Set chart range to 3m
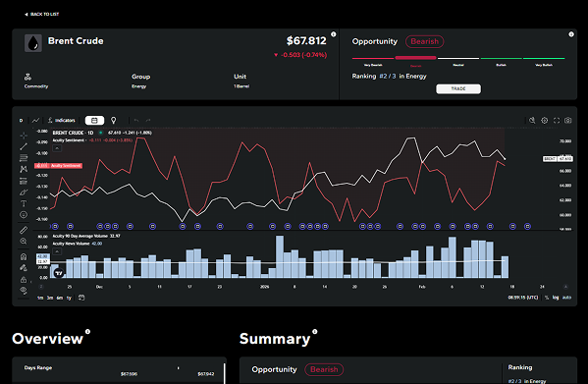The width and height of the screenshot is (588, 384). tap(50, 298)
